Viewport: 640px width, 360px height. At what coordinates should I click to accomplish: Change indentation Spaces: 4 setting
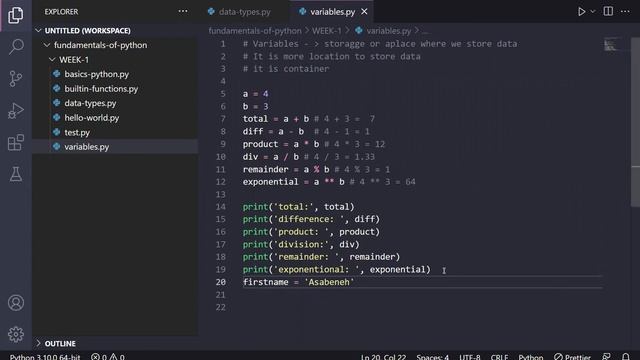pos(432,357)
